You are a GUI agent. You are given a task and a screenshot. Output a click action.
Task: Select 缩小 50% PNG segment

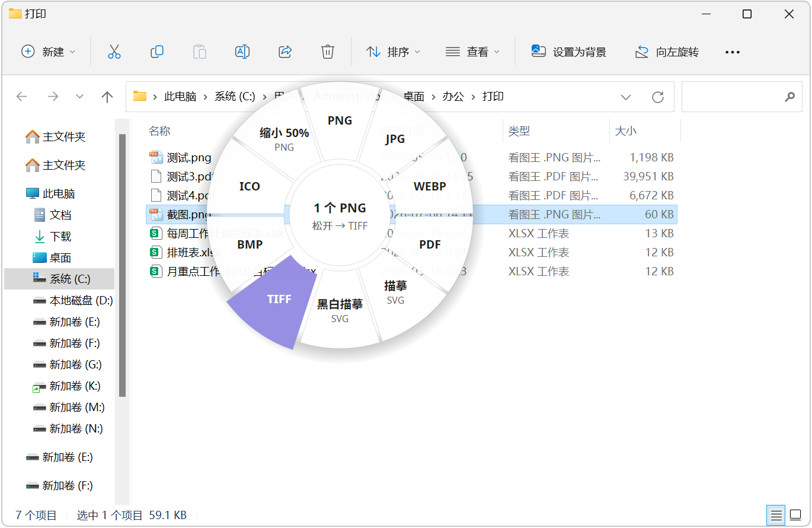tap(284, 139)
